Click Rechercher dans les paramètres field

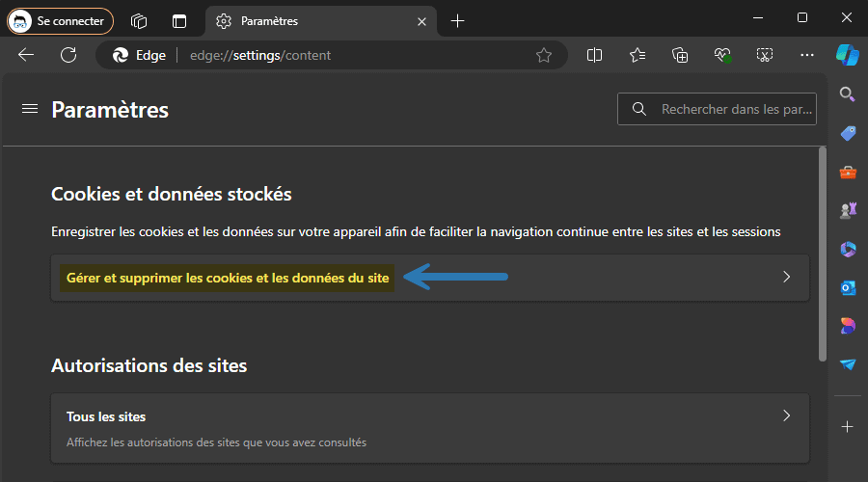pyautogui.click(x=717, y=109)
